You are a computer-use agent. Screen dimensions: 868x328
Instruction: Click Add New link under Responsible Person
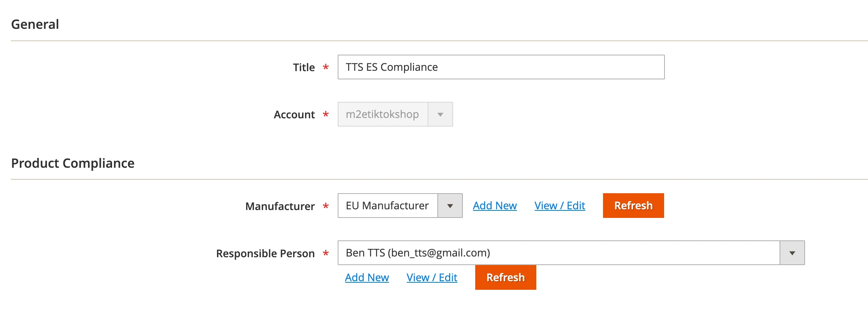point(367,277)
